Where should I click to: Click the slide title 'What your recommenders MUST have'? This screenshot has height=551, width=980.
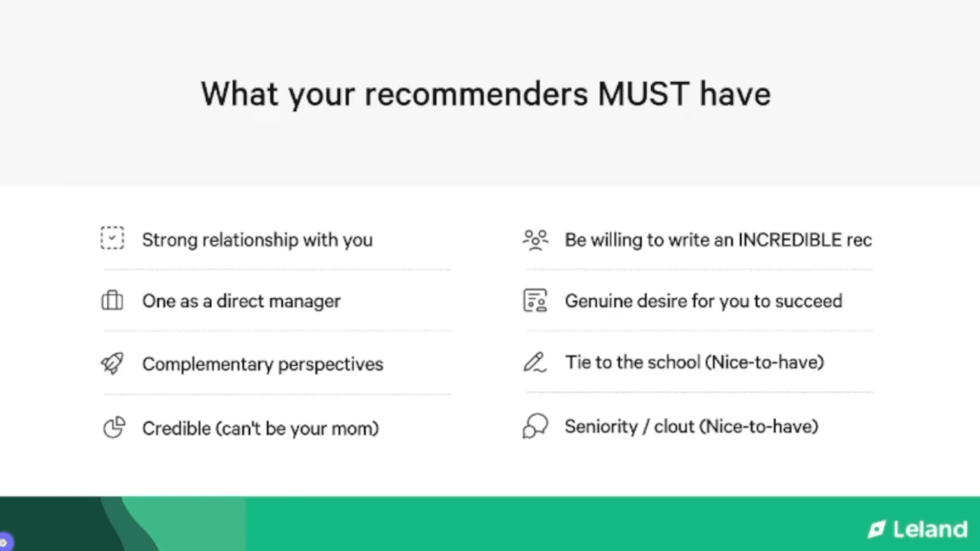[486, 94]
